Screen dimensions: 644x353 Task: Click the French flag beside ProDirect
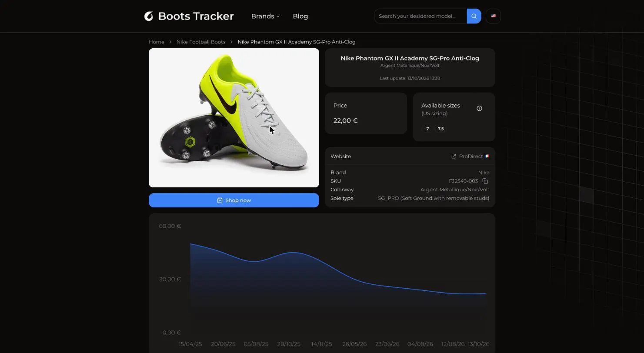(487, 156)
